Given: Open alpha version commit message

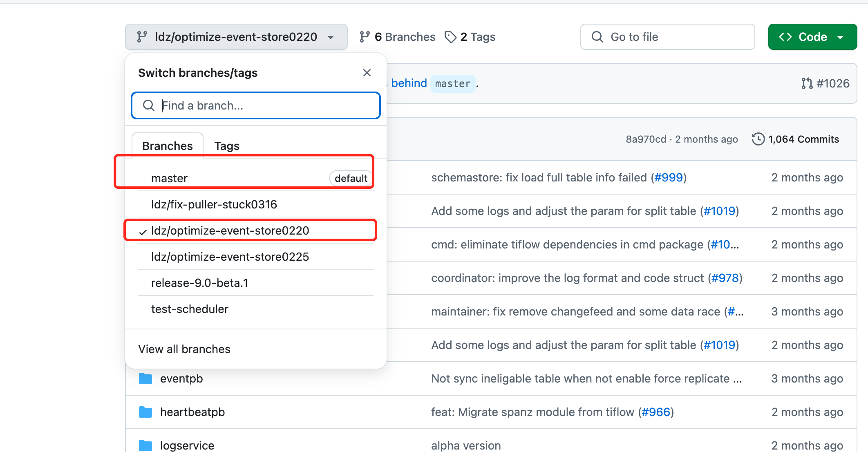Looking at the screenshot, I should 466,445.
